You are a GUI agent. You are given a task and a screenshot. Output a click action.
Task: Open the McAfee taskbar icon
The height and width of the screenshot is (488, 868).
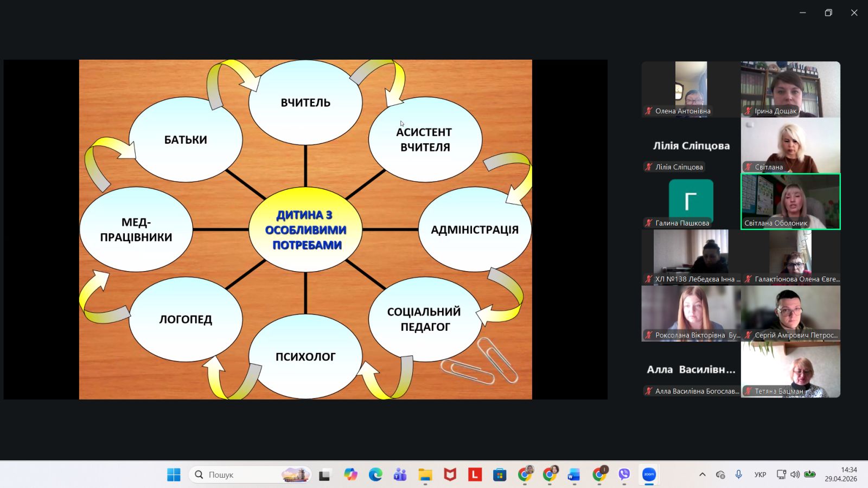(450, 474)
